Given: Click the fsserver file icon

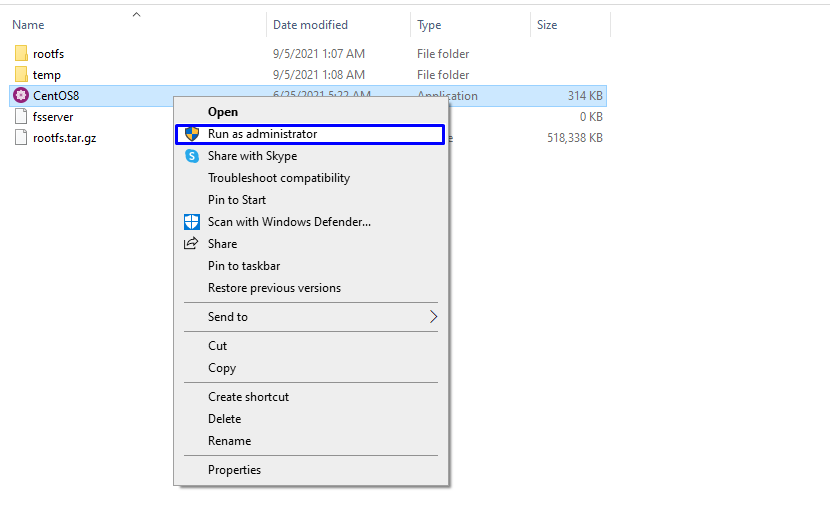Looking at the screenshot, I should [x=21, y=116].
